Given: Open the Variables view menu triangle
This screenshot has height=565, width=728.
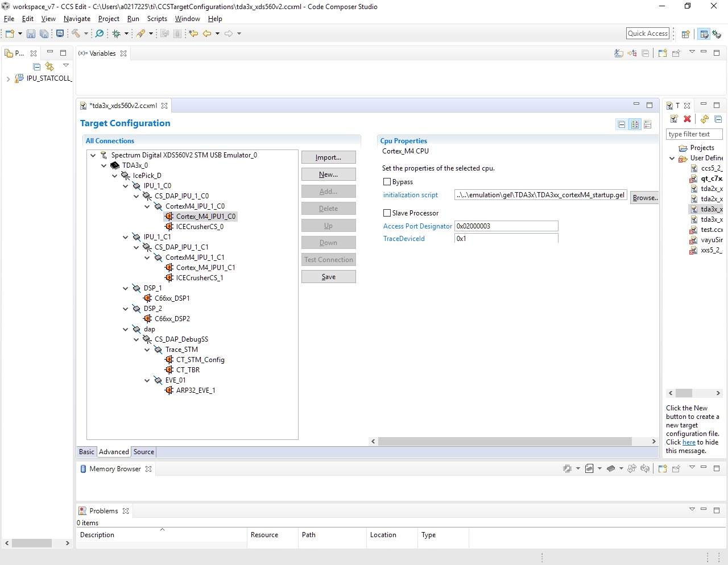Looking at the screenshot, I should coord(692,52).
